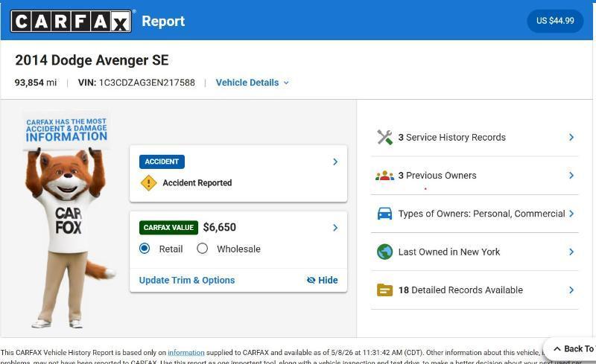Image resolution: width=596 pixels, height=364 pixels.
Task: Click '3 Previous Owners' text
Action: click(437, 176)
